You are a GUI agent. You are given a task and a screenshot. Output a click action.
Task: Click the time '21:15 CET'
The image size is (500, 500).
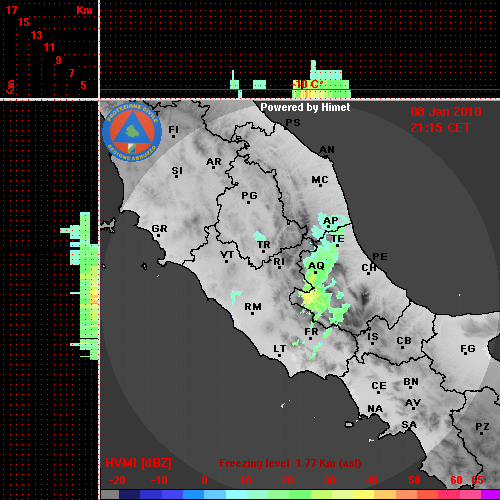point(440,128)
